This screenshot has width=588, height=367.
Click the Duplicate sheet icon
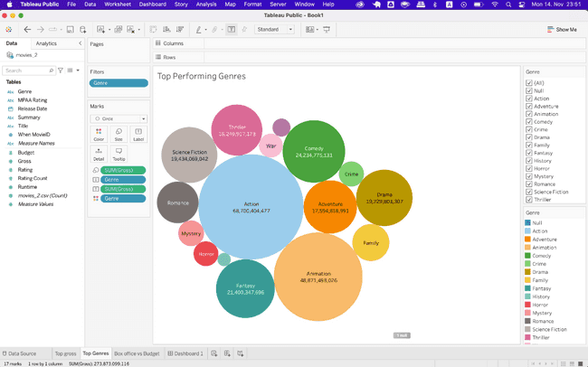[x=119, y=29]
